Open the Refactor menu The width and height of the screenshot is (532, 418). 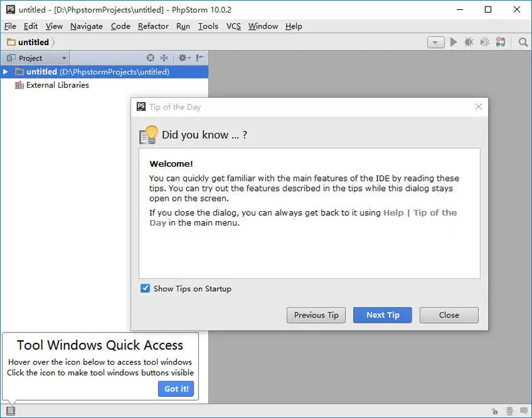(x=153, y=26)
